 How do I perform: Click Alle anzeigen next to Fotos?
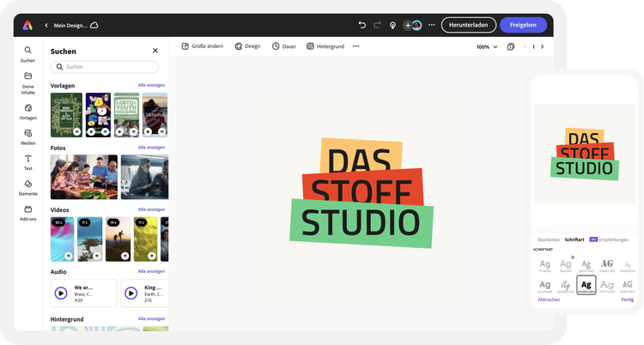click(151, 147)
